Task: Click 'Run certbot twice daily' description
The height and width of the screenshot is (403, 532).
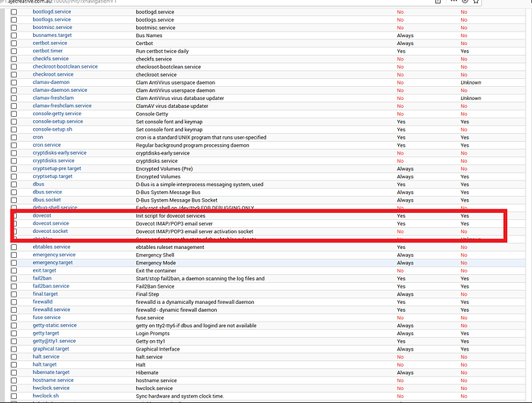Action: tap(162, 52)
